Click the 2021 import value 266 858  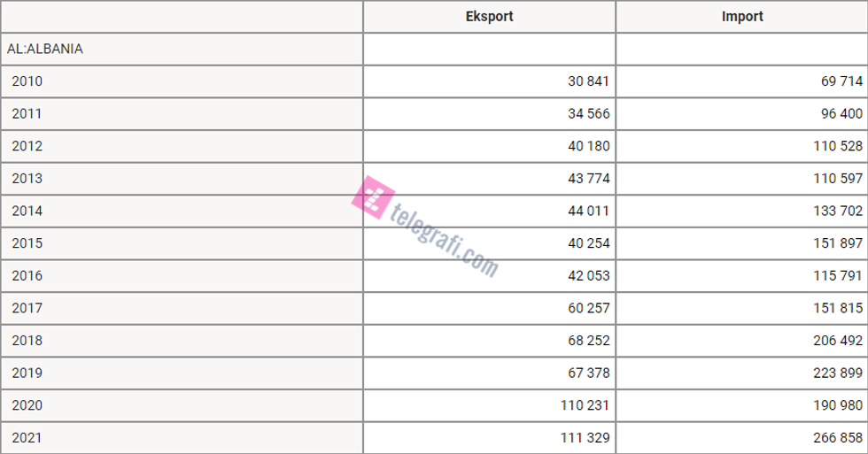coord(836,438)
